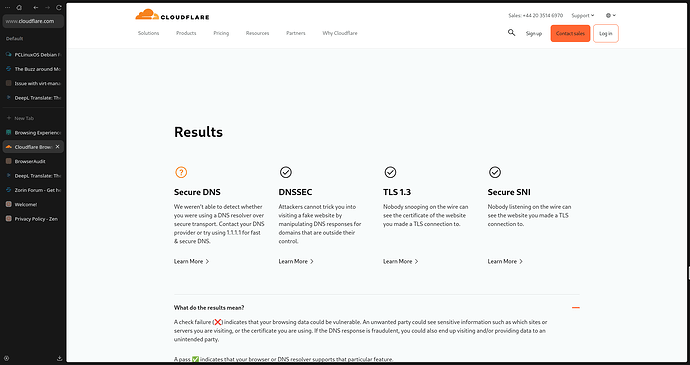
Task: Expand the Support dropdown
Action: pyautogui.click(x=583, y=15)
